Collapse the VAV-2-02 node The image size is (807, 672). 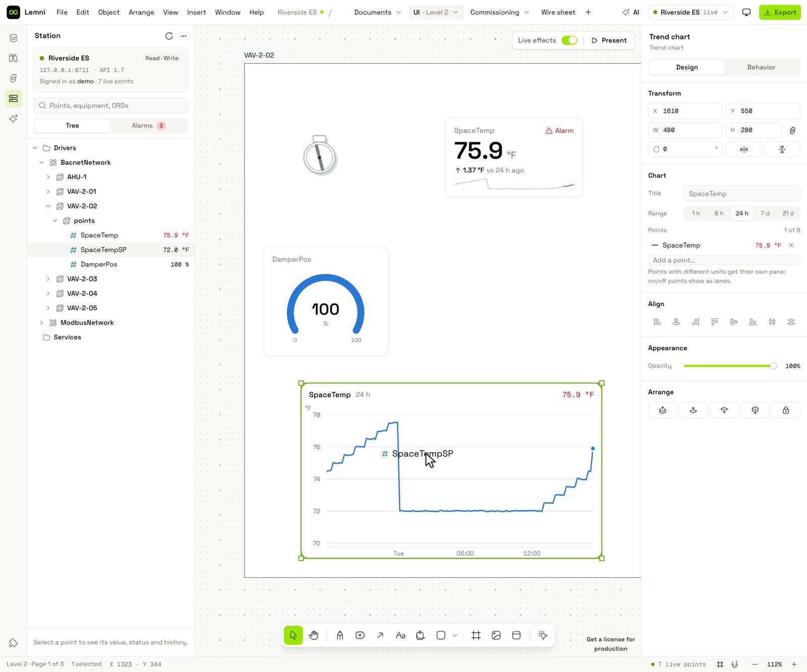pos(48,206)
